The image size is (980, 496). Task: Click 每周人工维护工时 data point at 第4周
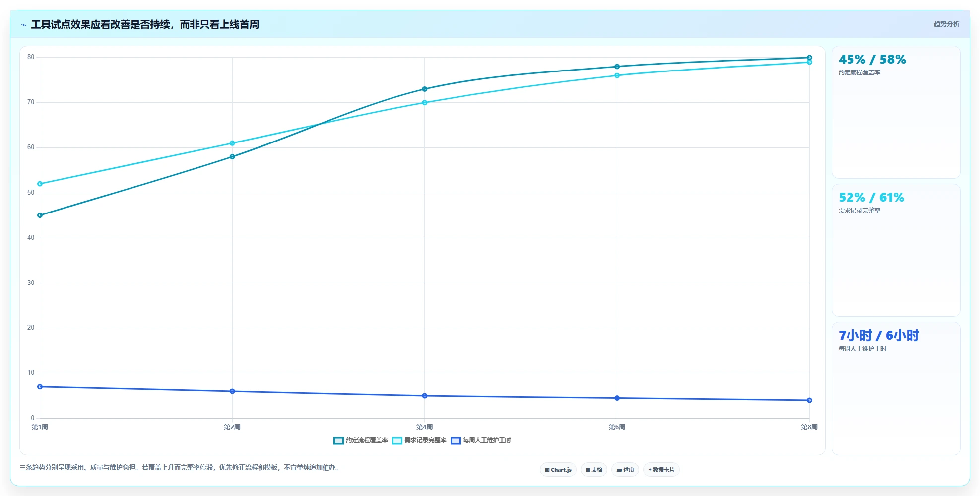tap(425, 396)
